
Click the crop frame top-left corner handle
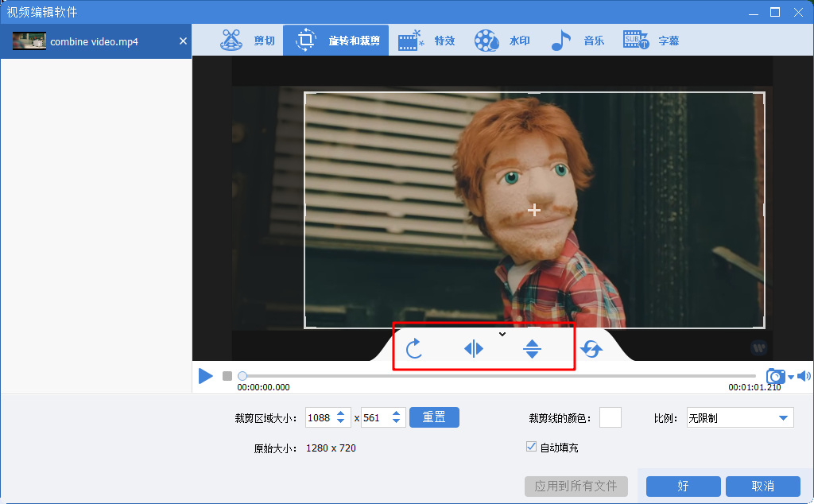(x=305, y=94)
